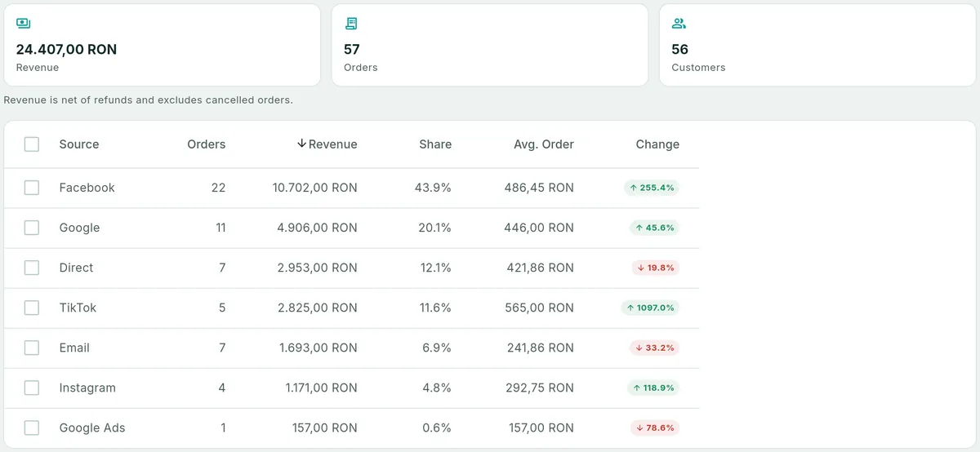Image resolution: width=980 pixels, height=452 pixels.
Task: Check the Google row checkbox
Action: coord(32,228)
